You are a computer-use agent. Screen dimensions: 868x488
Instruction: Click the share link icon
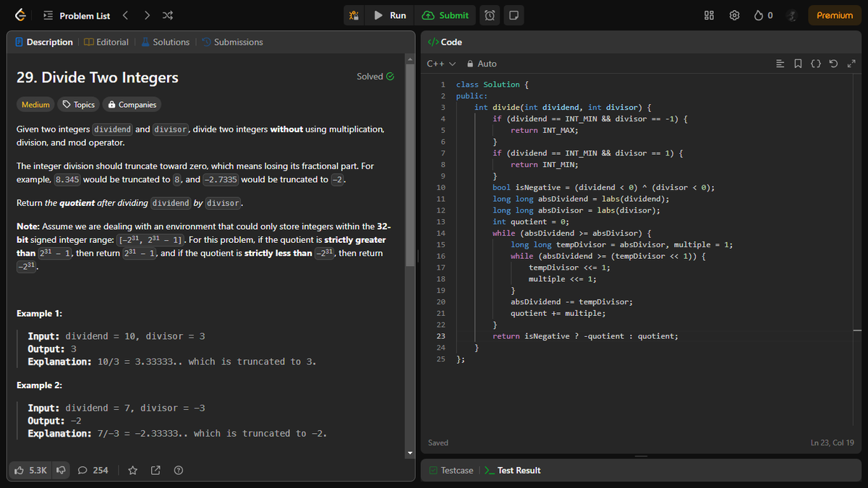[155, 470]
